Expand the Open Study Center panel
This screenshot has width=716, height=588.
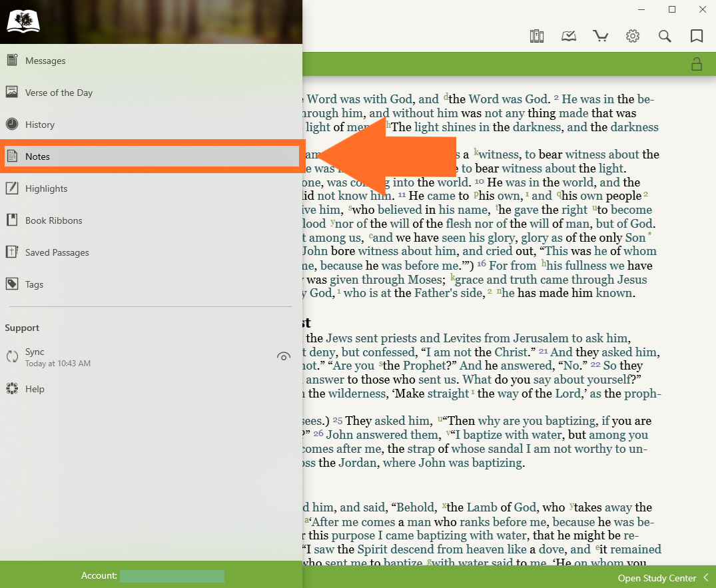click(x=662, y=578)
